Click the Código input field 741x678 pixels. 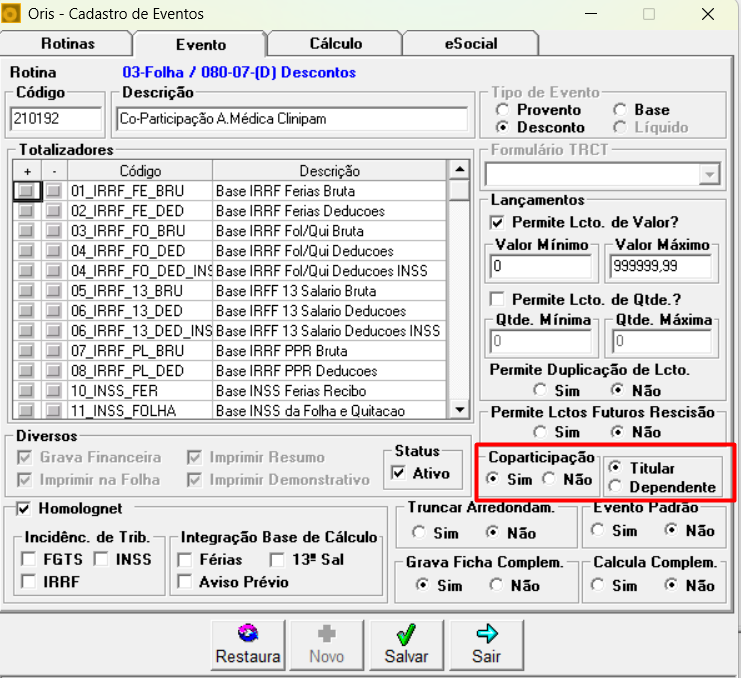point(56,119)
